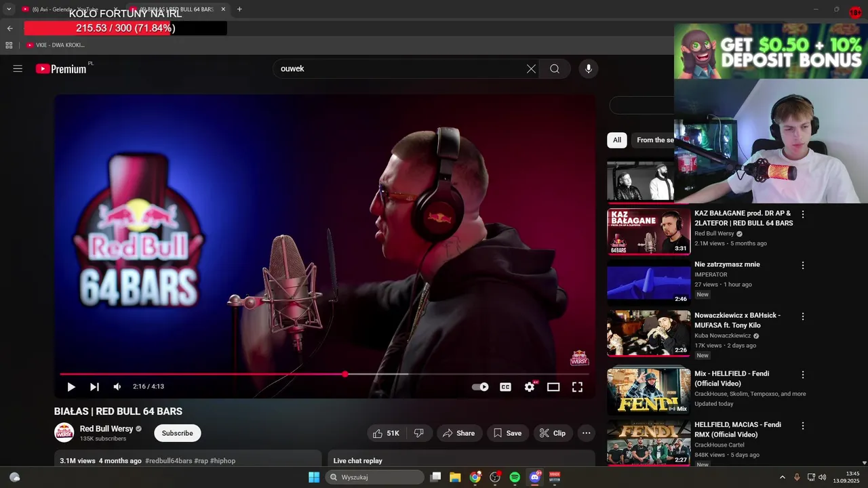
Task: Open options for 'Nie zatrzymasz mnie'
Action: (x=803, y=265)
